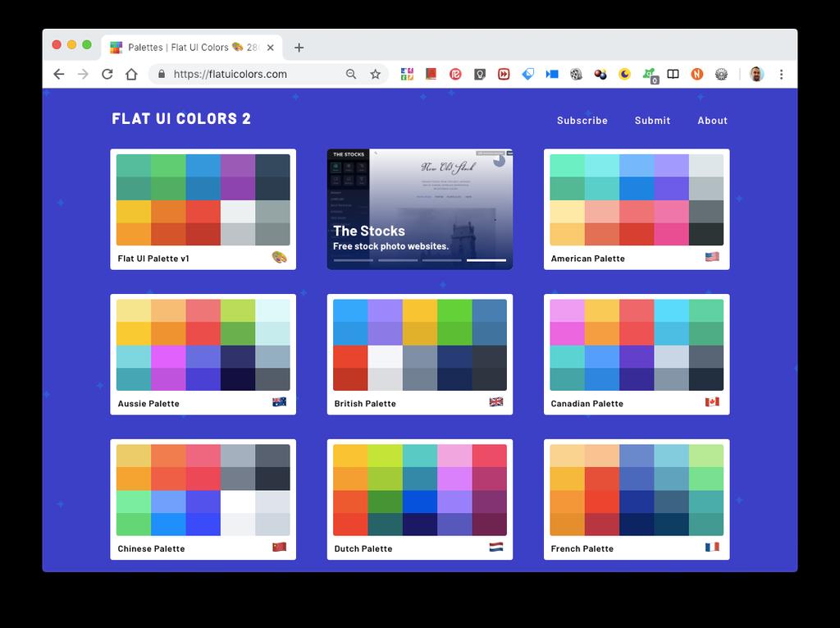Select the Palettes | Flat UI Colors tab
840x628 pixels.
point(192,47)
